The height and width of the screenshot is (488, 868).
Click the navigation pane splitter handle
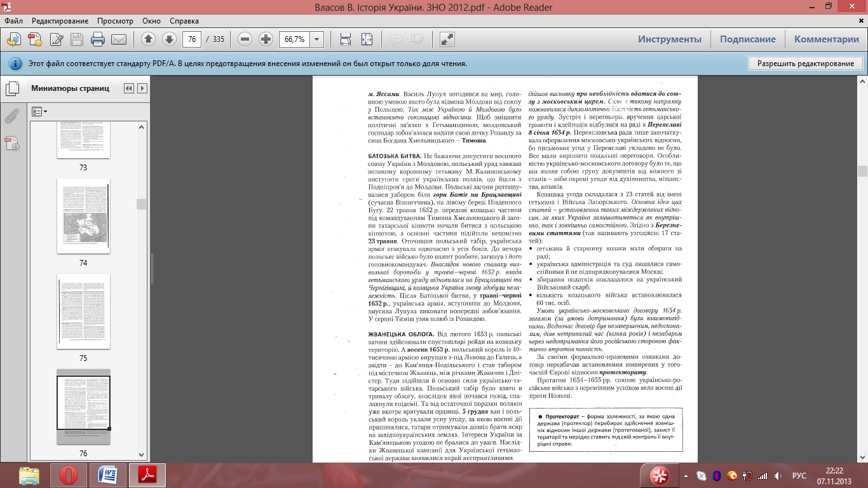point(152,269)
